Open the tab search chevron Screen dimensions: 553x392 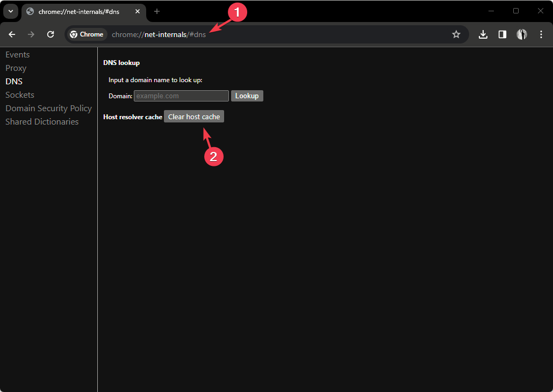point(10,11)
